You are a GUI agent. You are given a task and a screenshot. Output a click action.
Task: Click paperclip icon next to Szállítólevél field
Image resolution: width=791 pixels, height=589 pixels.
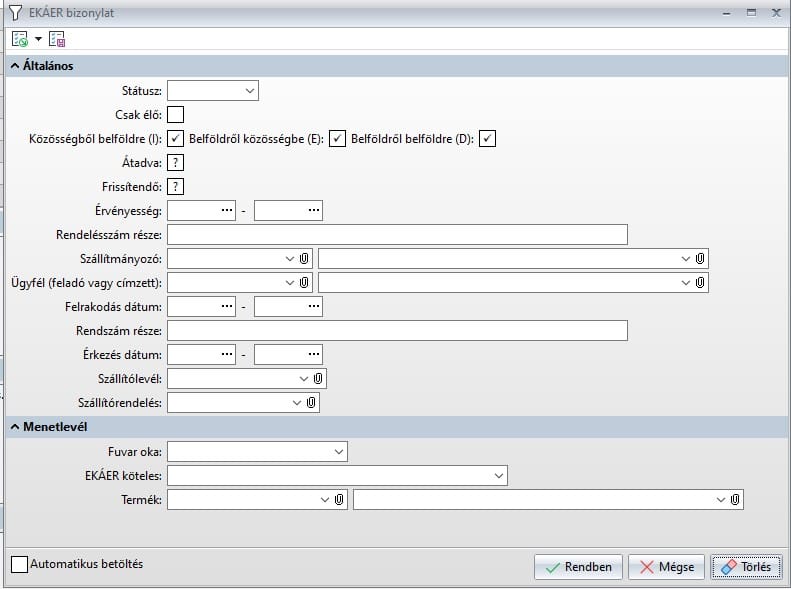[318, 379]
